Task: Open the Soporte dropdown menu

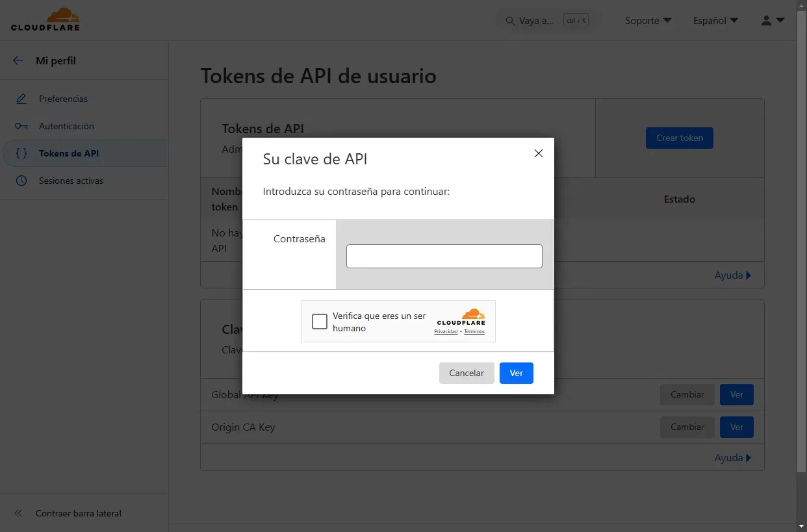Action: (x=648, y=21)
